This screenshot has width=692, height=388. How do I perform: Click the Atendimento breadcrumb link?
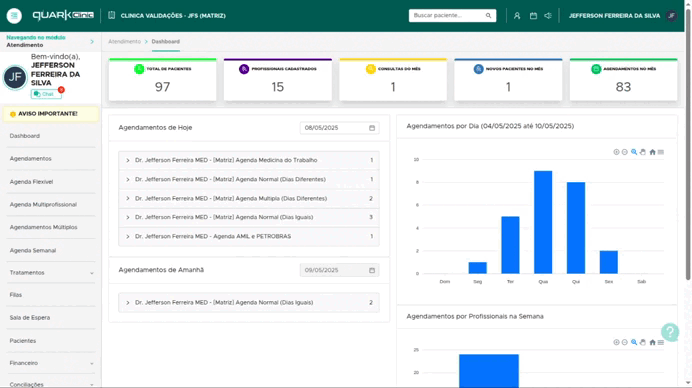coord(124,41)
